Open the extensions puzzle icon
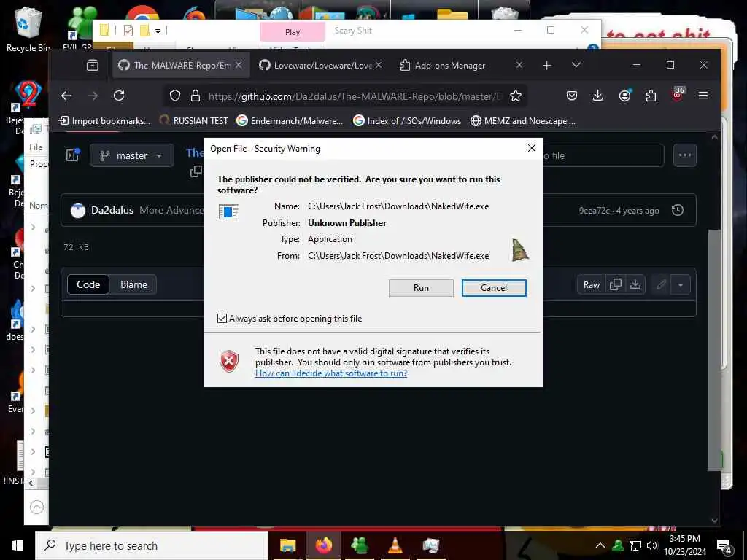 pos(651,96)
